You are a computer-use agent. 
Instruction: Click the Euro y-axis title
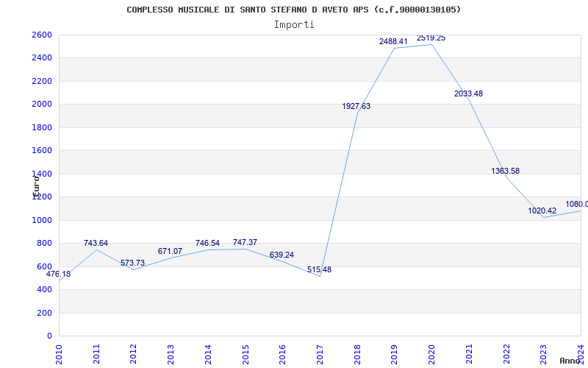tap(36, 187)
